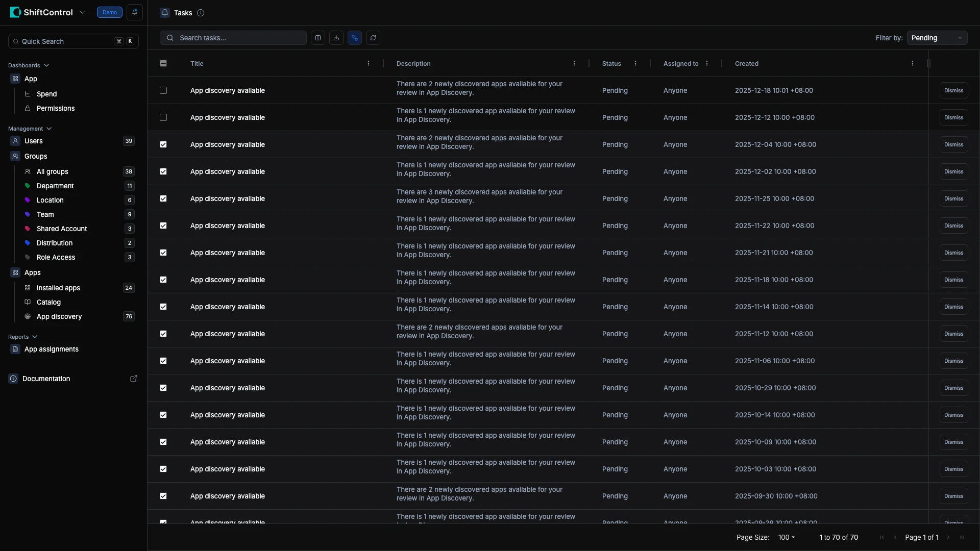The height and width of the screenshot is (551, 980).
Task: Click the notification bell next to Demo badge
Action: 135,12
